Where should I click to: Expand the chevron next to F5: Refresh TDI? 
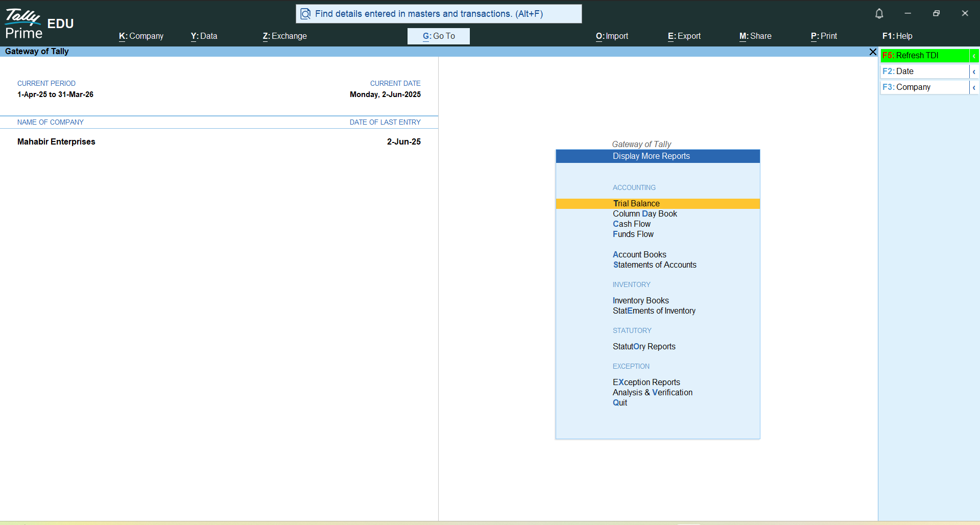[x=974, y=55]
